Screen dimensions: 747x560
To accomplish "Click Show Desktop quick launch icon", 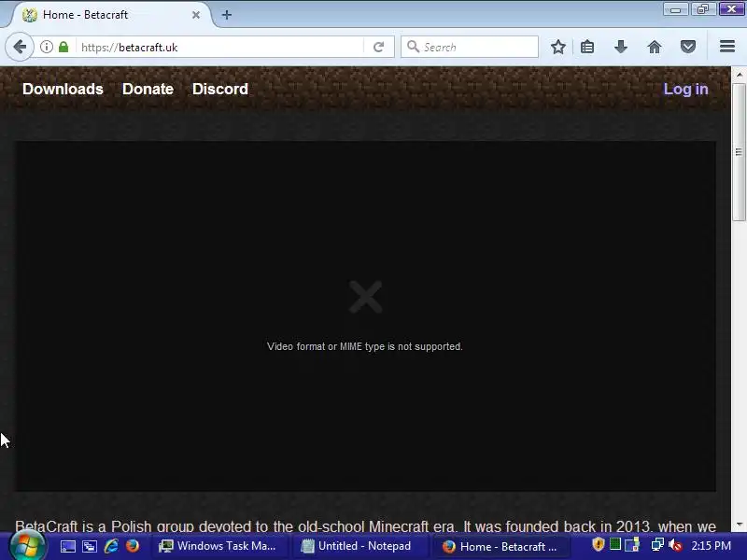I will [67, 546].
